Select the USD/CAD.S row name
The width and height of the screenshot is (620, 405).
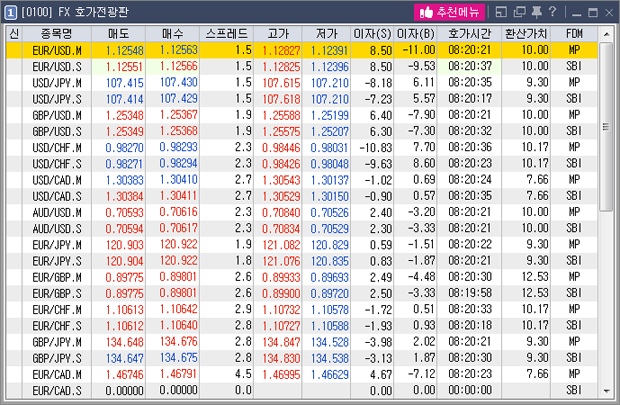point(57,197)
